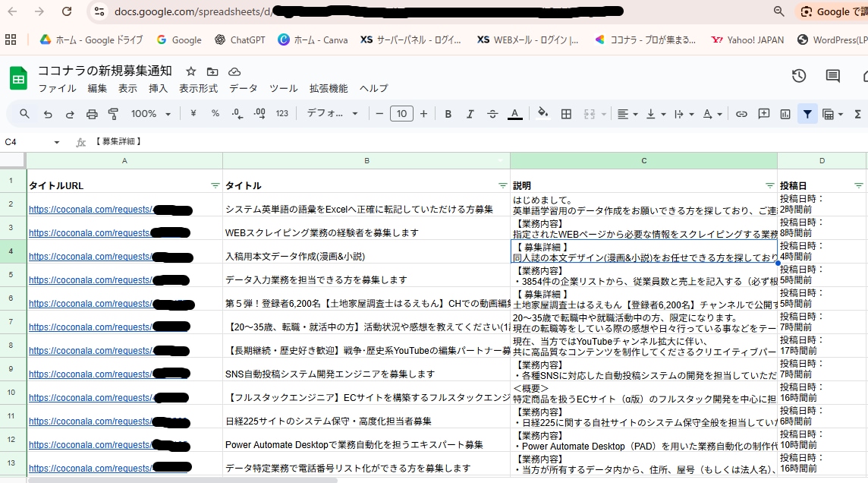Open the 編集 menu
Image resolution: width=868 pixels, height=483 pixels.
(x=97, y=89)
